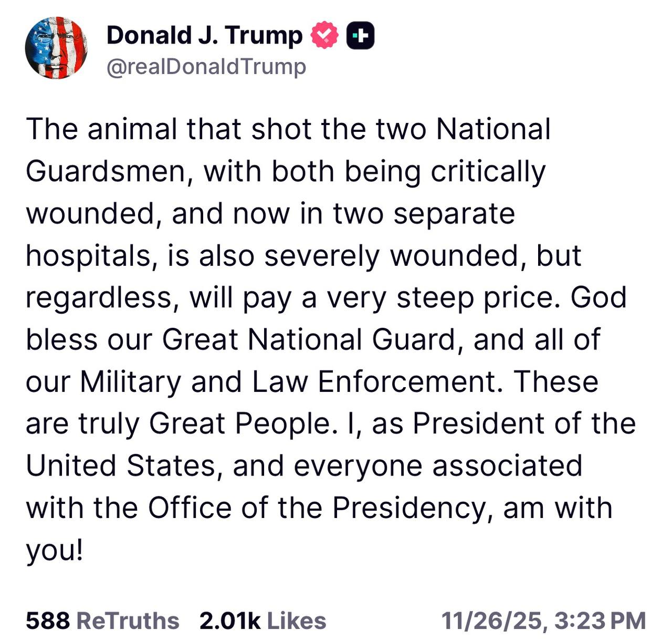The image size is (672, 642).
Task: Open the 11/26/25, 3:23 PM timestamp
Action: click(543, 620)
